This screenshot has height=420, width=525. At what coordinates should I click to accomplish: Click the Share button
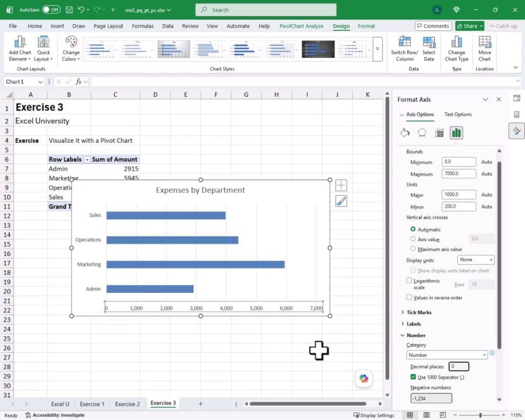[470, 26]
